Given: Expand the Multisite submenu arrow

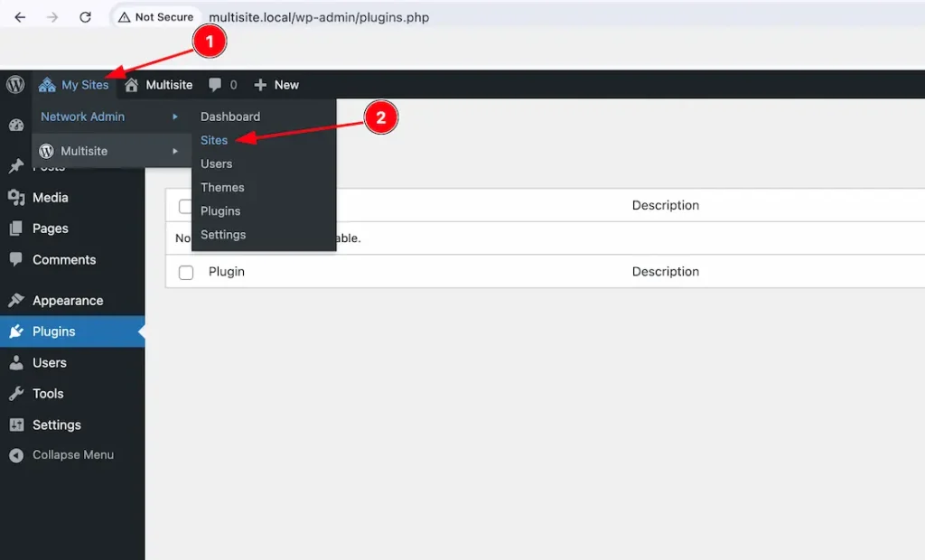Looking at the screenshot, I should 177,151.
